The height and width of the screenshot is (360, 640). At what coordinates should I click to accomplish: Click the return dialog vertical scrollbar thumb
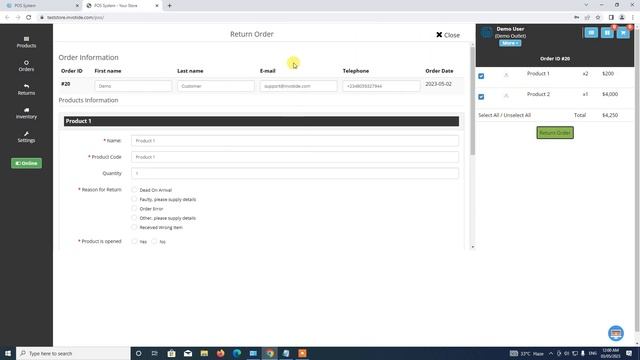click(473, 100)
